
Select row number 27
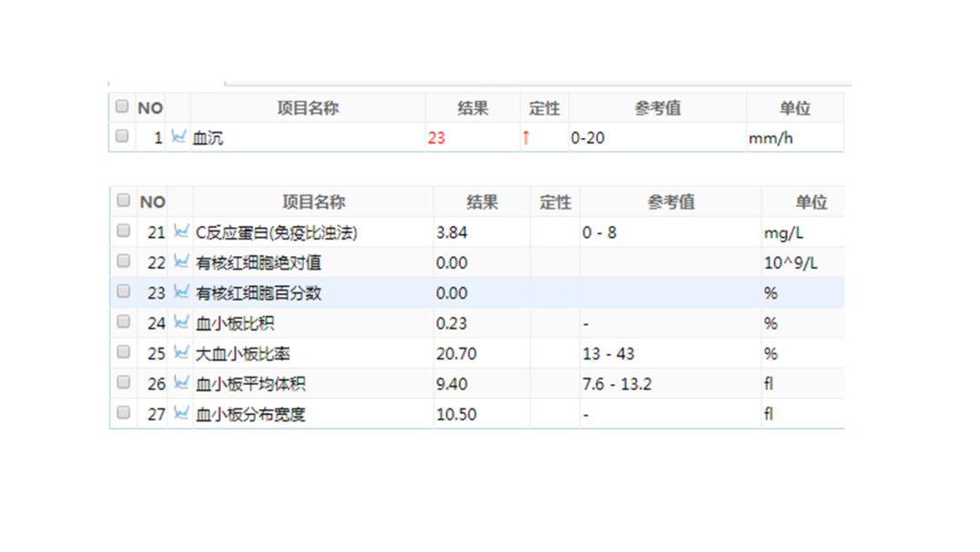(x=156, y=415)
